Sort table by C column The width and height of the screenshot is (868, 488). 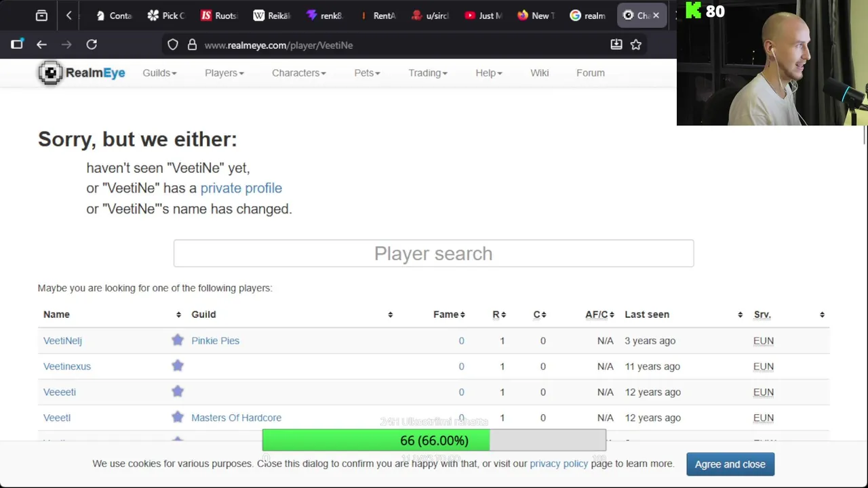pos(539,314)
